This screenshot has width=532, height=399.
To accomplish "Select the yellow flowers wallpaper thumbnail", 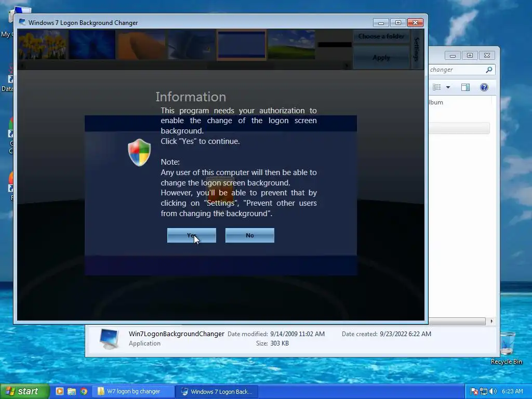I will pyautogui.click(x=43, y=45).
